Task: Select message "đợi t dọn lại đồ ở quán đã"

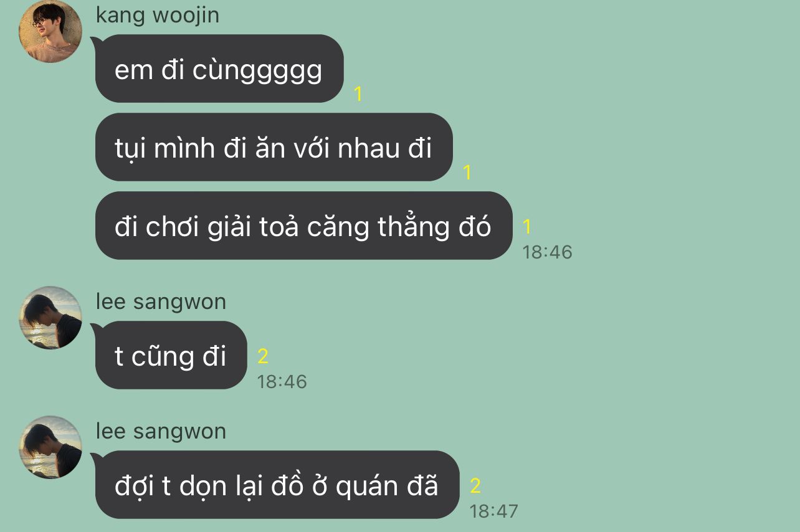Action: click(x=277, y=485)
